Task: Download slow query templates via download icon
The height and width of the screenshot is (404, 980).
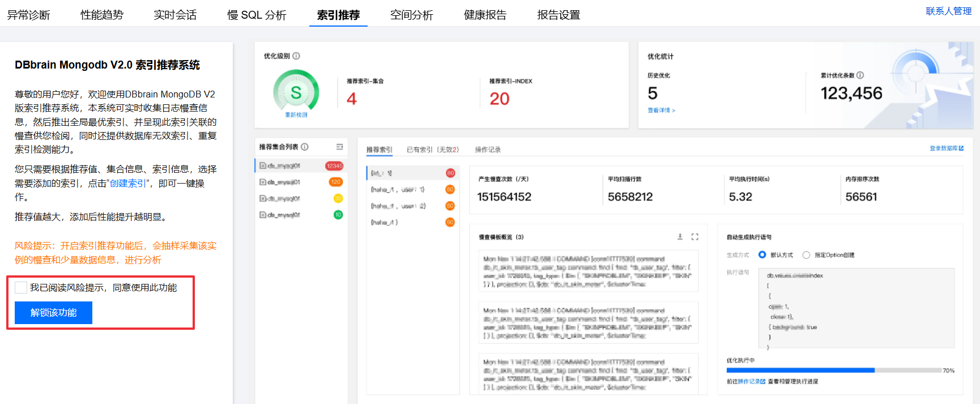Action: tap(680, 237)
